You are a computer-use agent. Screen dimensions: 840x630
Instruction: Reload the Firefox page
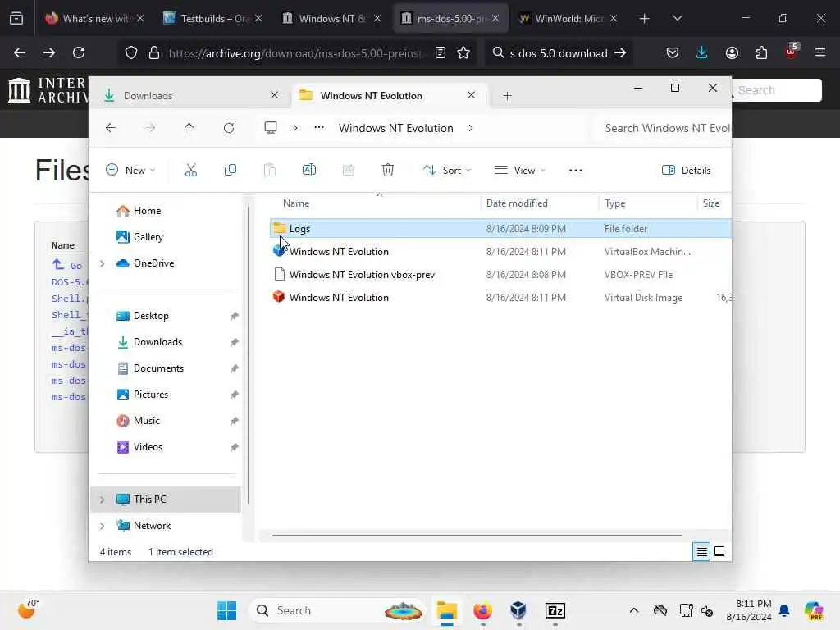(x=79, y=52)
